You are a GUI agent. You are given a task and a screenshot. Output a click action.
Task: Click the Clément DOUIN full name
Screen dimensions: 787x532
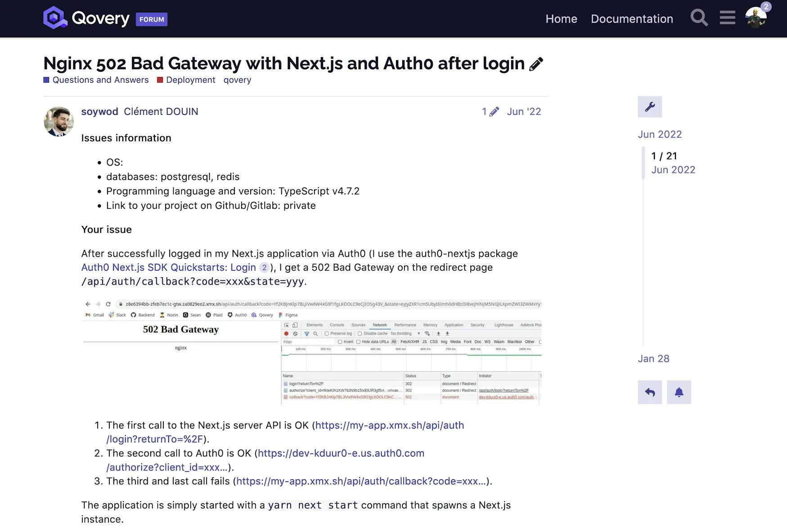(x=161, y=112)
